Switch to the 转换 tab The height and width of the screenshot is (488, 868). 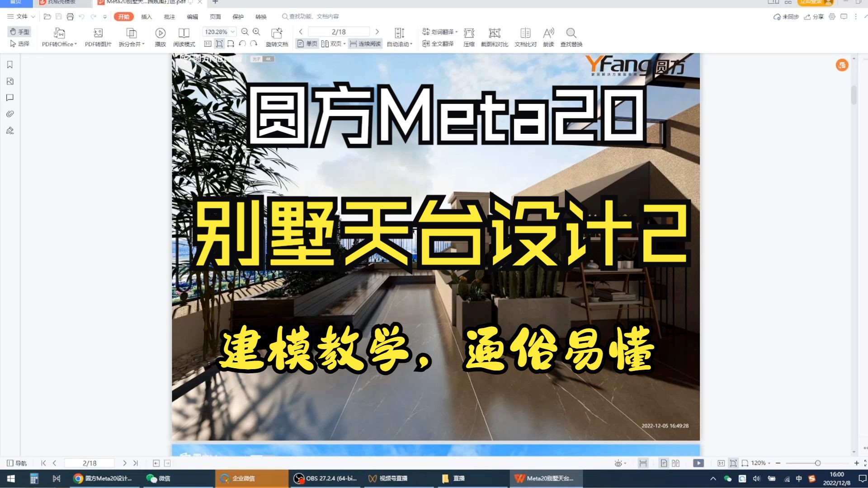(x=261, y=17)
